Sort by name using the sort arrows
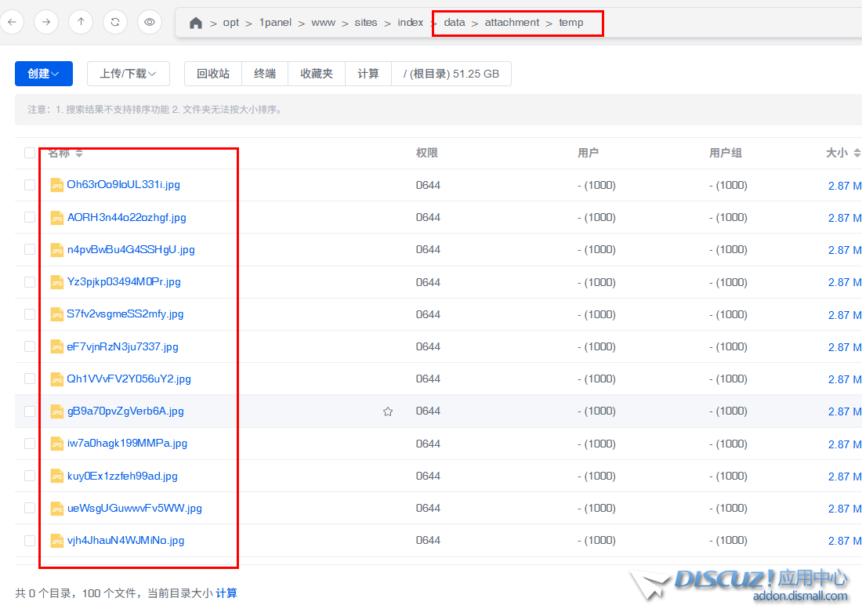862x616 pixels. tap(79, 153)
